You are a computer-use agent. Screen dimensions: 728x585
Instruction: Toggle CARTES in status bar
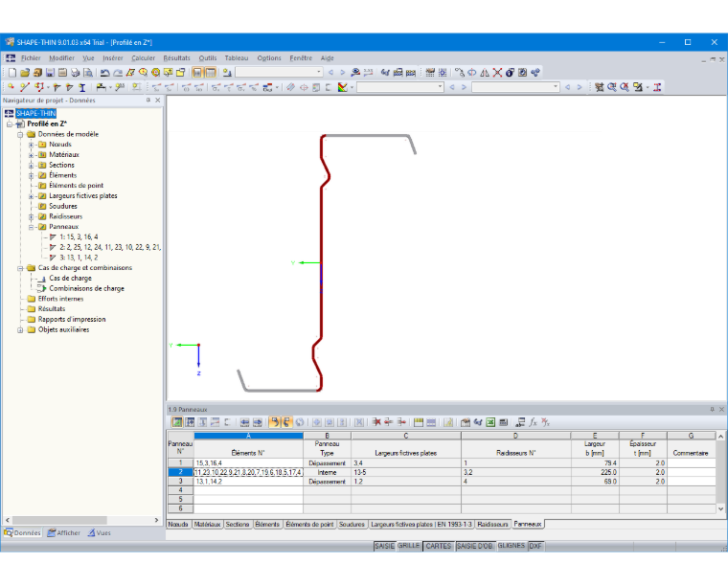coord(439,546)
